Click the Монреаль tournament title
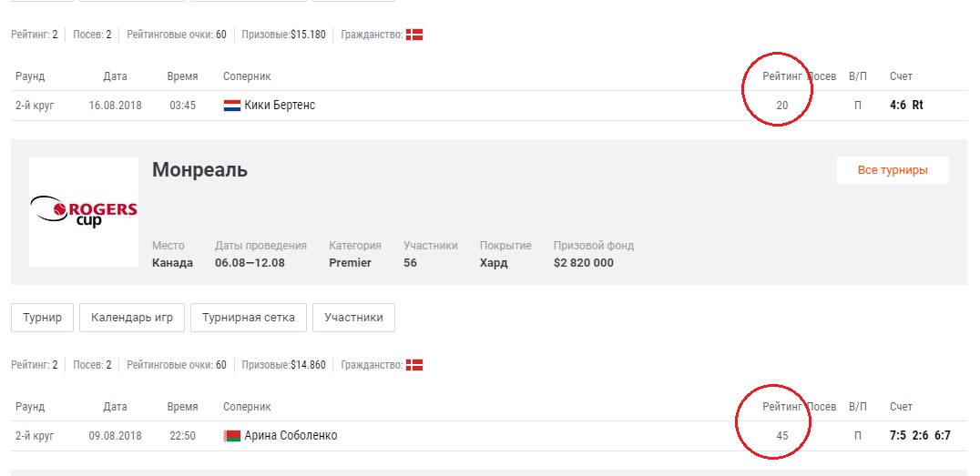The height and width of the screenshot is (476, 980). click(x=199, y=170)
